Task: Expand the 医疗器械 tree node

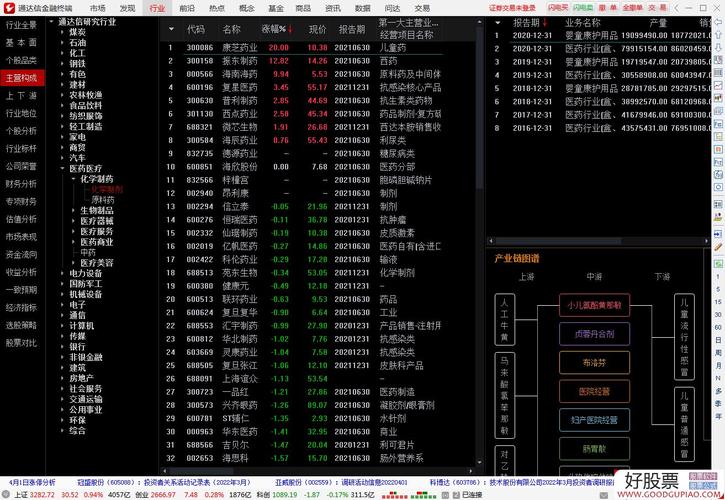Action: coord(73,221)
